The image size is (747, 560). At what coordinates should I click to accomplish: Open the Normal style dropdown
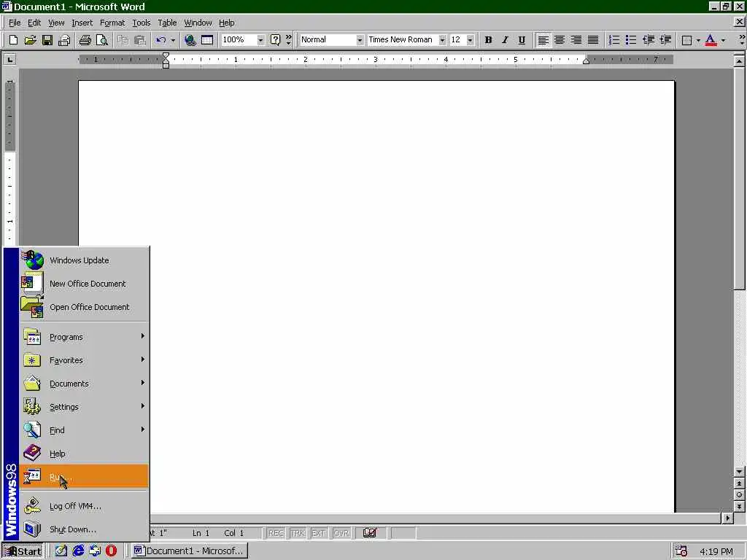[360, 40]
